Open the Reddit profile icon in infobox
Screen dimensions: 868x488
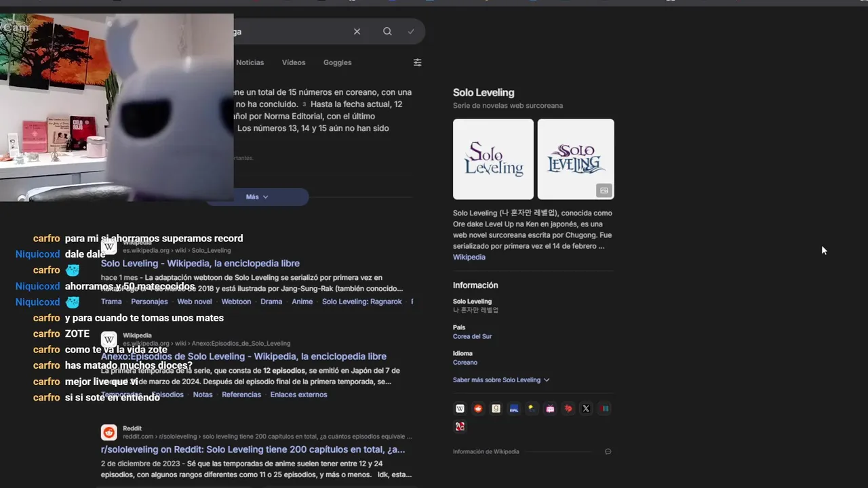478,409
